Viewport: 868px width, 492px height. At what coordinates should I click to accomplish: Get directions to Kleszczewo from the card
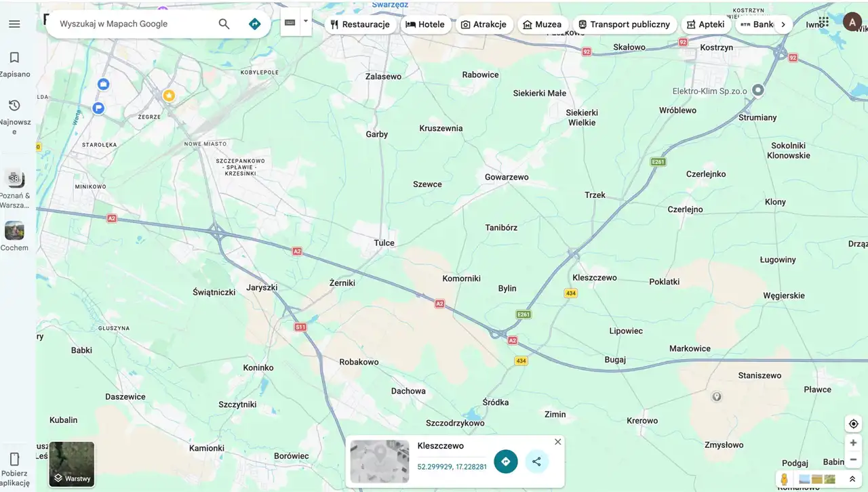point(505,462)
